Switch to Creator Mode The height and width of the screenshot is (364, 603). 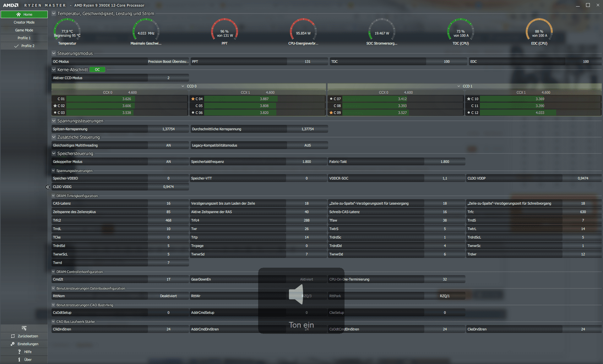[24, 22]
